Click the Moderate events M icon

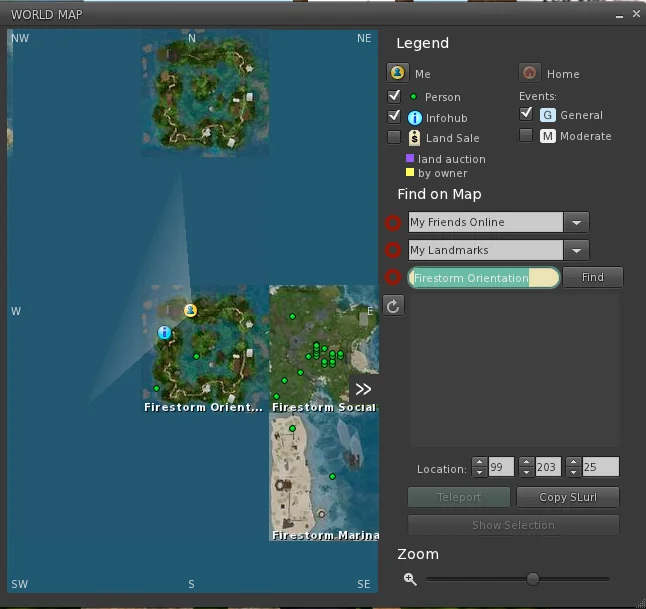click(x=548, y=136)
